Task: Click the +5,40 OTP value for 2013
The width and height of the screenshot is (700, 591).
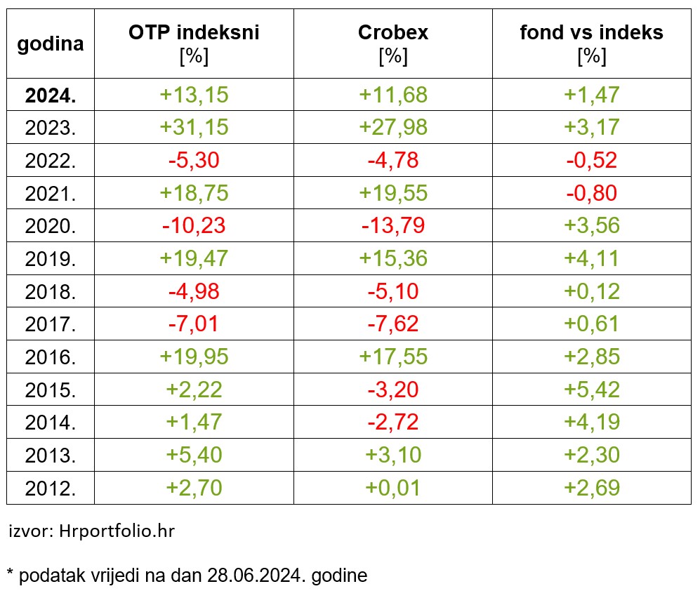Action: [194, 455]
